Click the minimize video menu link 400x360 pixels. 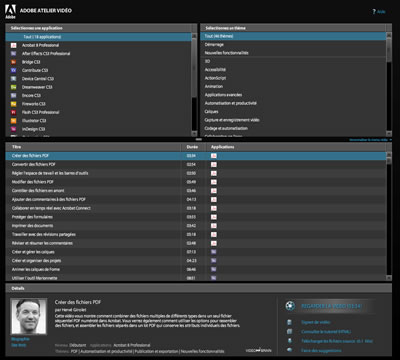coord(370,140)
